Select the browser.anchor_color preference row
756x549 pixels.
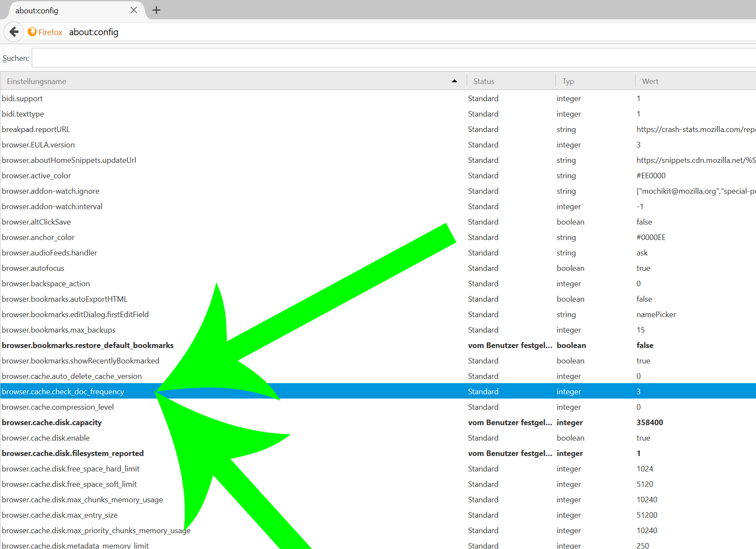click(38, 237)
